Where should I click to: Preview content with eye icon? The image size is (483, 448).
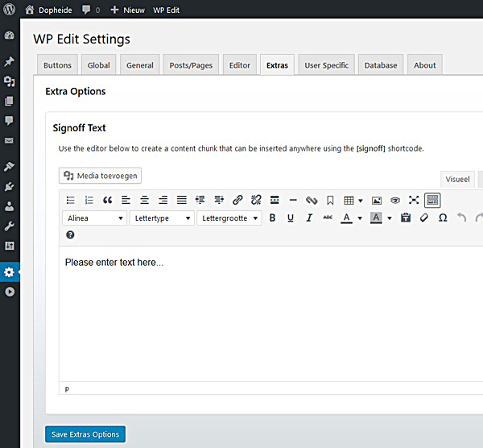click(395, 201)
